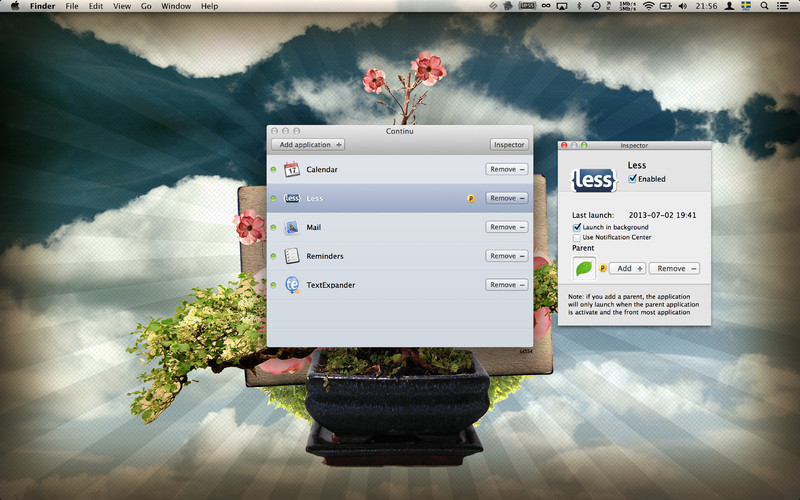
Task: Click the network speed Mb/s indicator
Action: click(x=626, y=6)
